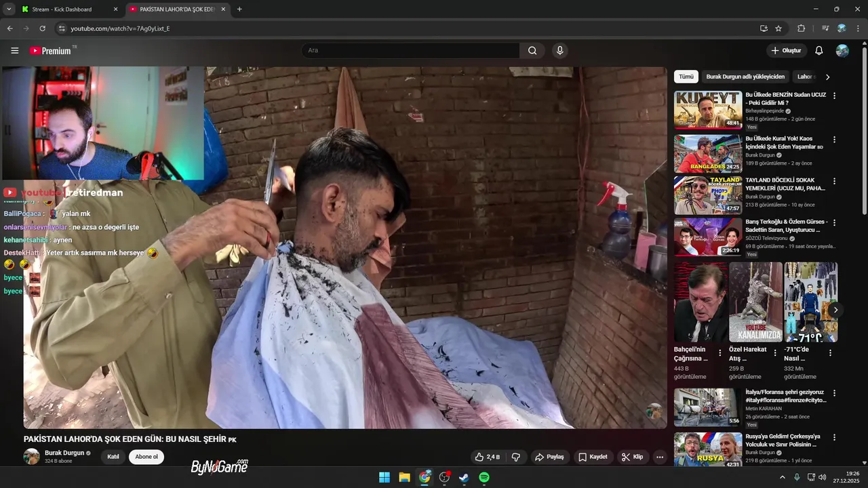Open more actions three-dot menu under video
The image size is (868, 488).
660,457
